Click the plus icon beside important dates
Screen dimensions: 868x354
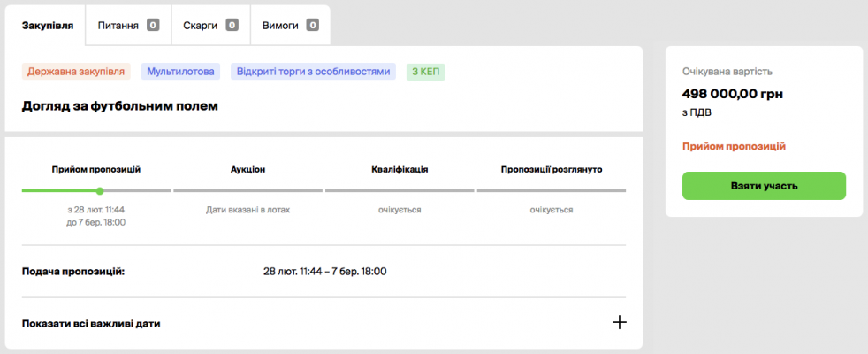[x=619, y=323]
